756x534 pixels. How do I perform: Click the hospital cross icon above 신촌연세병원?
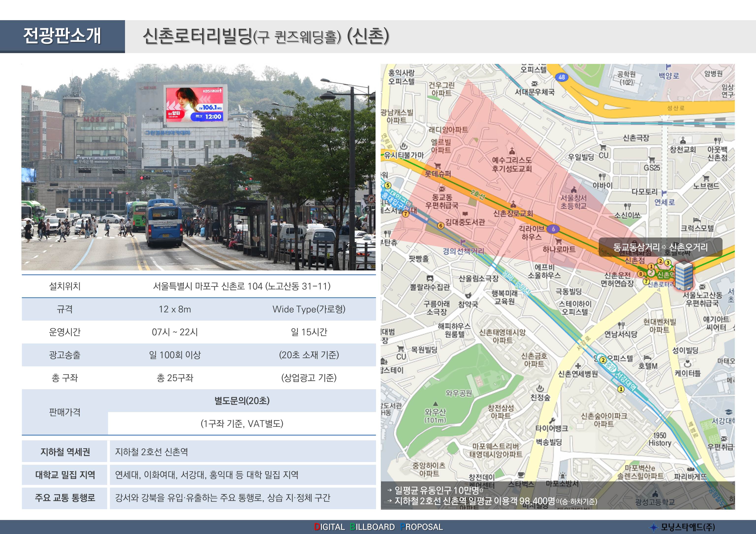[578, 366]
